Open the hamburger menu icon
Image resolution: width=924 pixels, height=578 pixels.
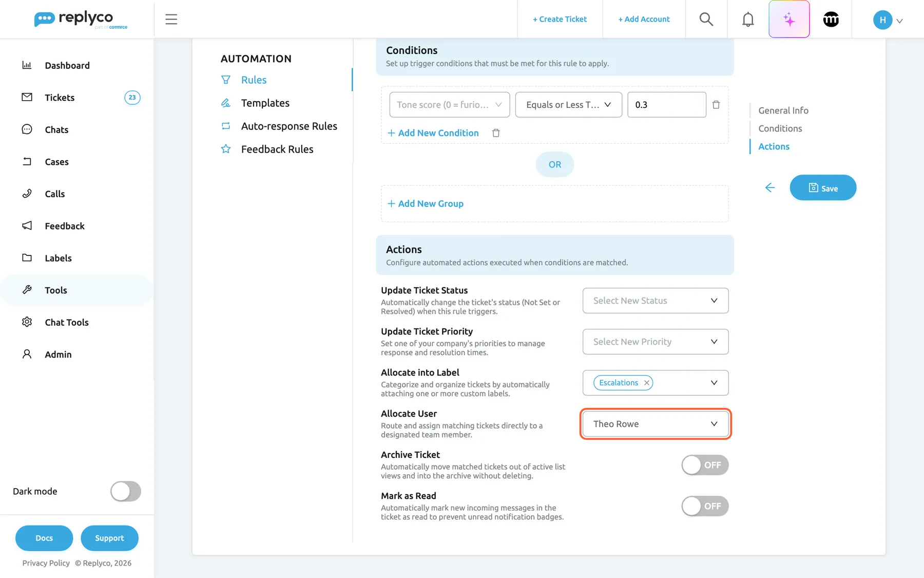171,20
